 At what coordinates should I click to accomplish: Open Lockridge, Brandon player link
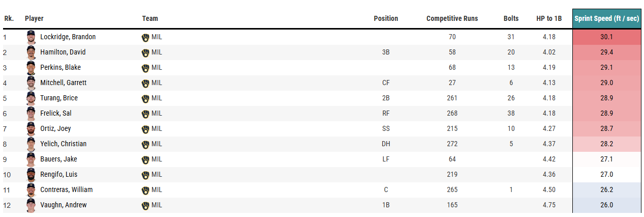(68, 37)
